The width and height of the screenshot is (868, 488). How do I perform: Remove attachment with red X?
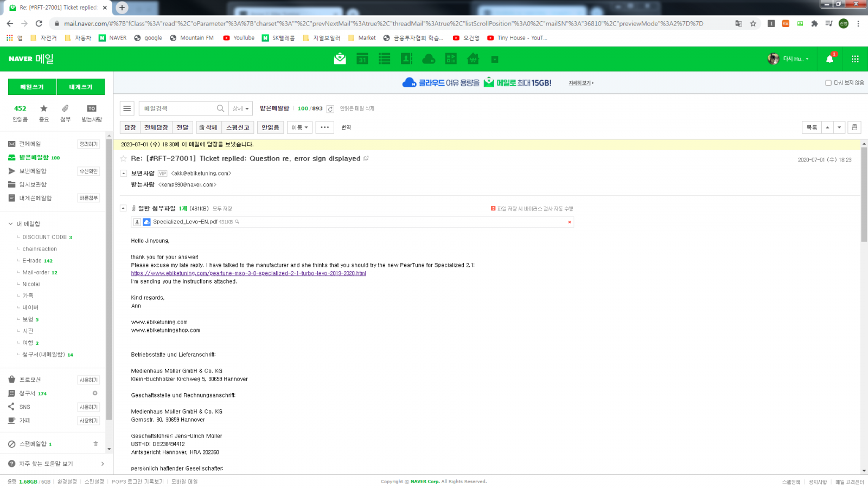(x=570, y=222)
